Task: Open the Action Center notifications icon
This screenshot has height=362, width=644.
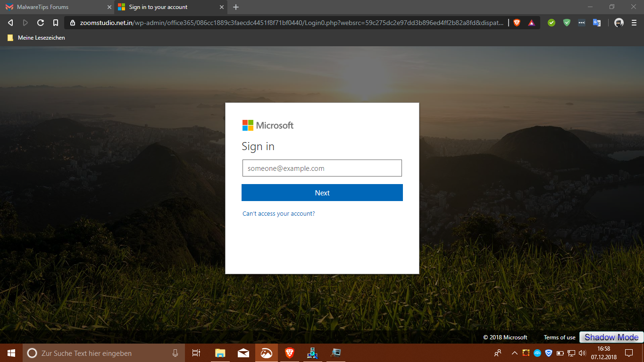Action: click(629, 353)
